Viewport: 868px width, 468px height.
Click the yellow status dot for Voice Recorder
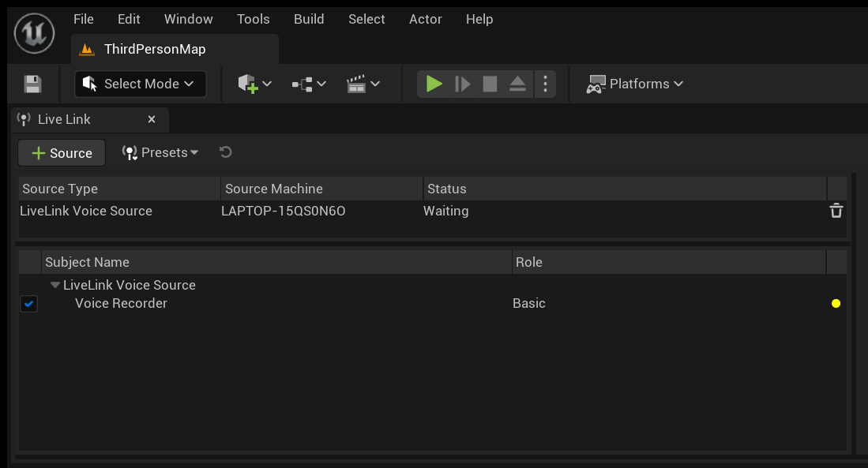[836, 303]
